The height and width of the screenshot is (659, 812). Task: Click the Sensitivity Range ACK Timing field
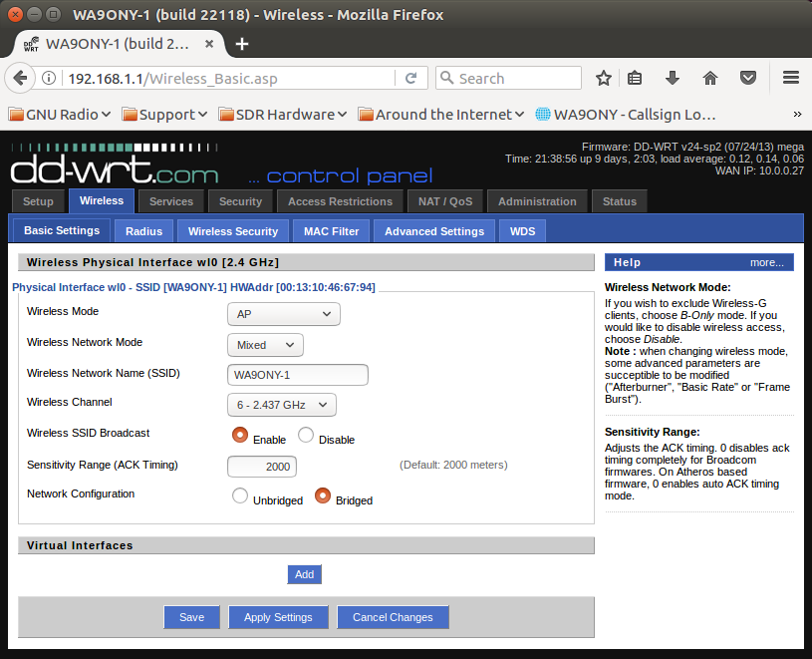coord(262,467)
